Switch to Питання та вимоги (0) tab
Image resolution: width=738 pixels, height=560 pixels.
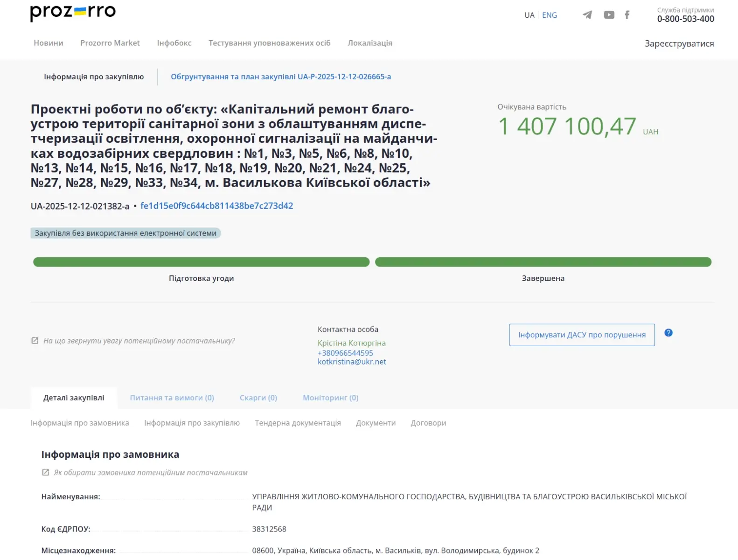pyautogui.click(x=172, y=398)
